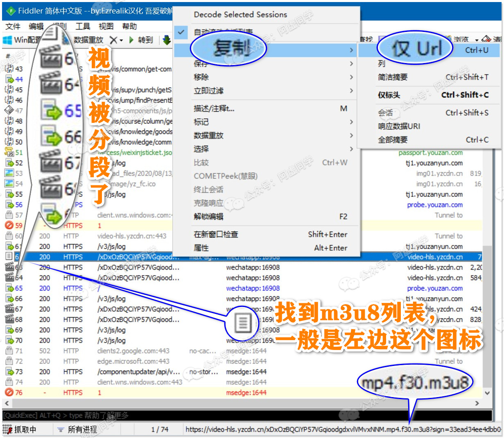Click the vertical scrollbar down arrow

coord(487,393)
